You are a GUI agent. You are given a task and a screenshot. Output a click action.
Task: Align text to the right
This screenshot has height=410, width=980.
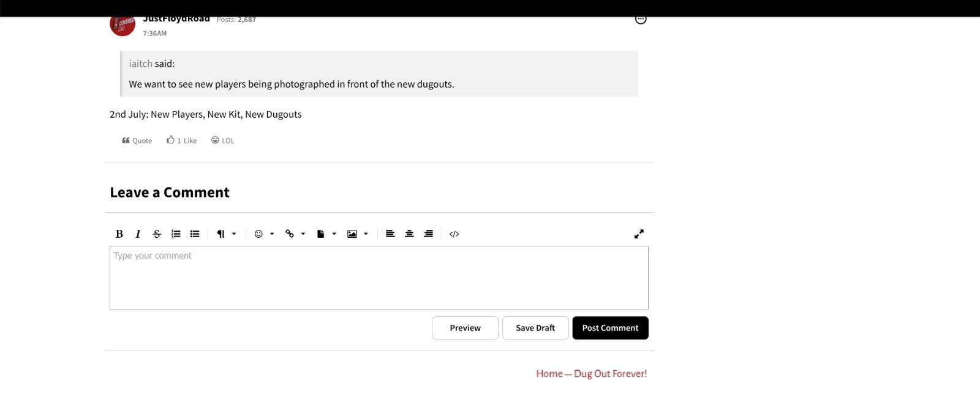click(x=428, y=234)
